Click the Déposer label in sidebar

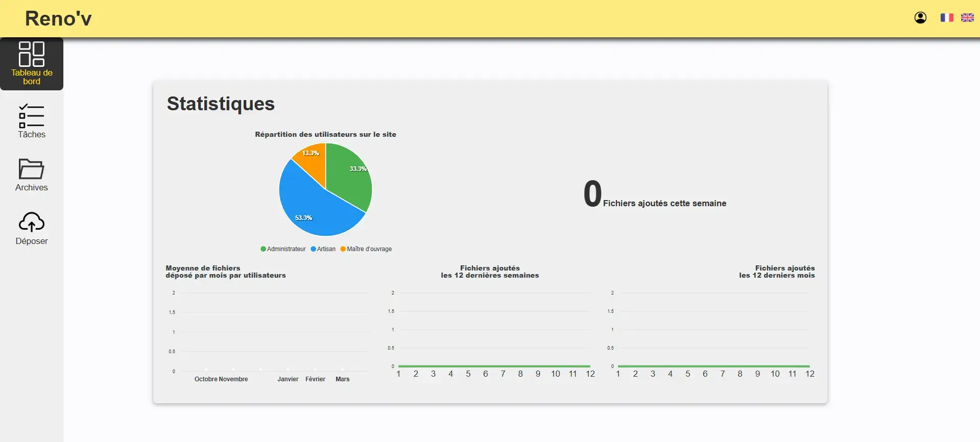coord(32,241)
